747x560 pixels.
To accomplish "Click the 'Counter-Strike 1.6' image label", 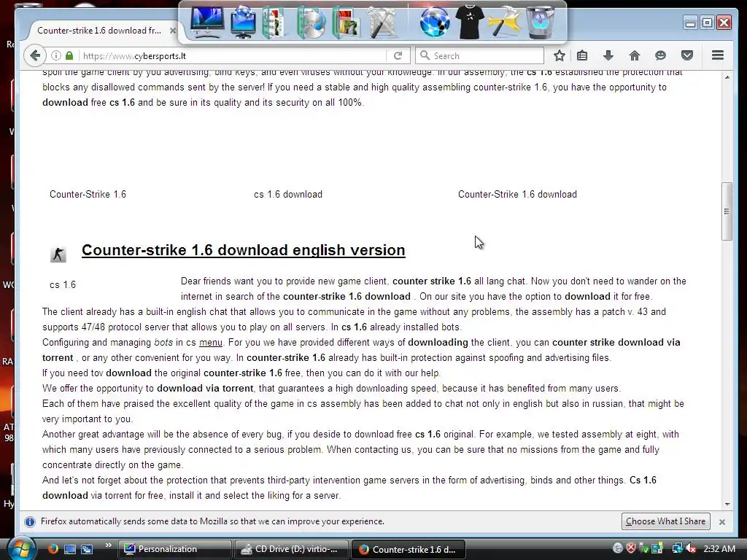I will 88,194.
